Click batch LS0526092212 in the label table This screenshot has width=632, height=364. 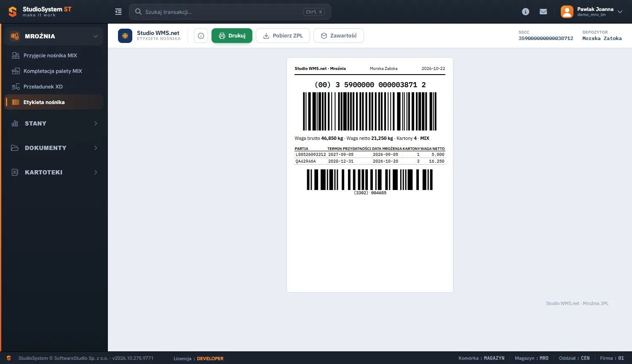pos(311,155)
